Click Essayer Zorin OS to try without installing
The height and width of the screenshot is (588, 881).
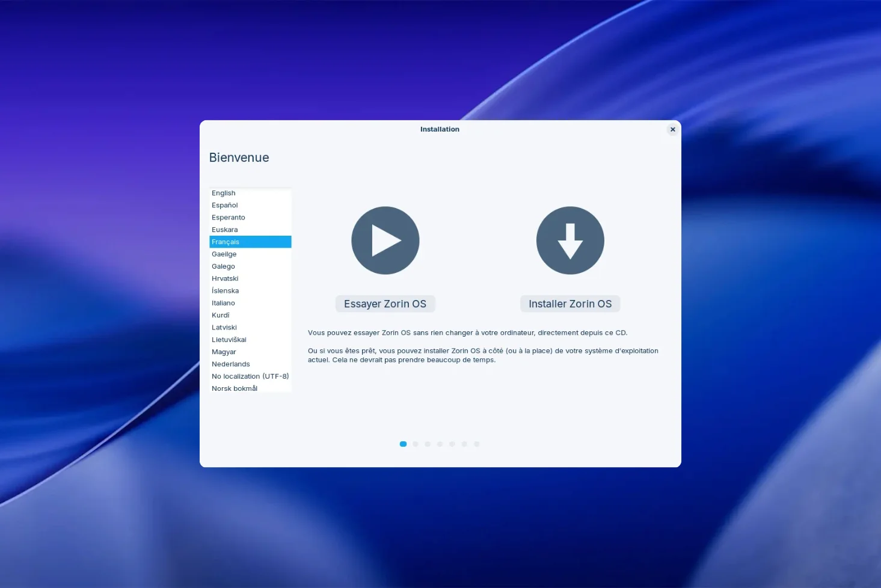pyautogui.click(x=385, y=304)
